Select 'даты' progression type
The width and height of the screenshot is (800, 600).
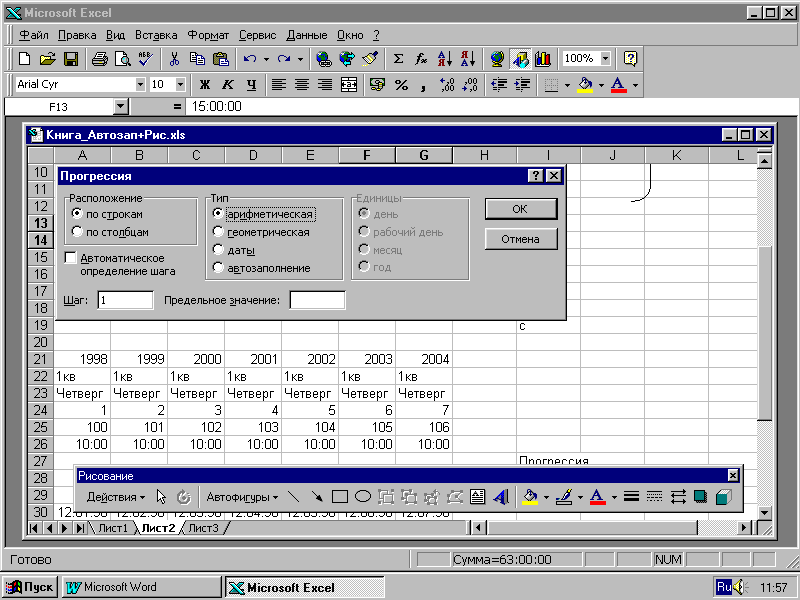(x=218, y=249)
